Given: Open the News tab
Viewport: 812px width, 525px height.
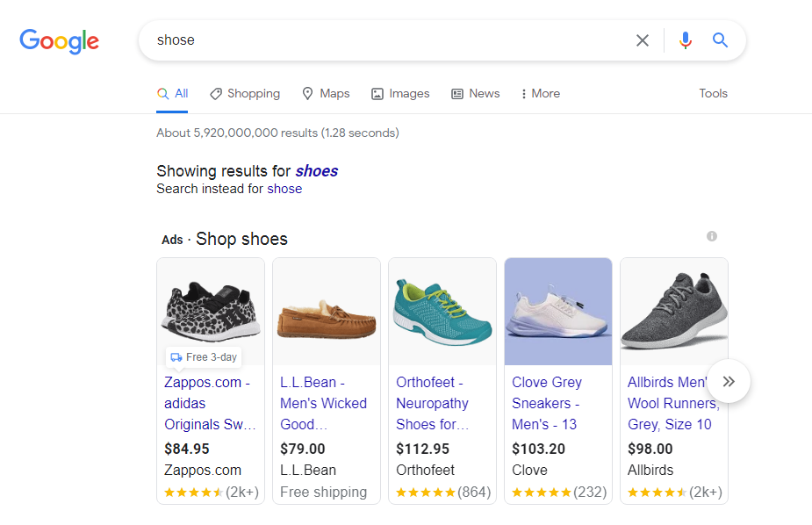Looking at the screenshot, I should pos(476,94).
